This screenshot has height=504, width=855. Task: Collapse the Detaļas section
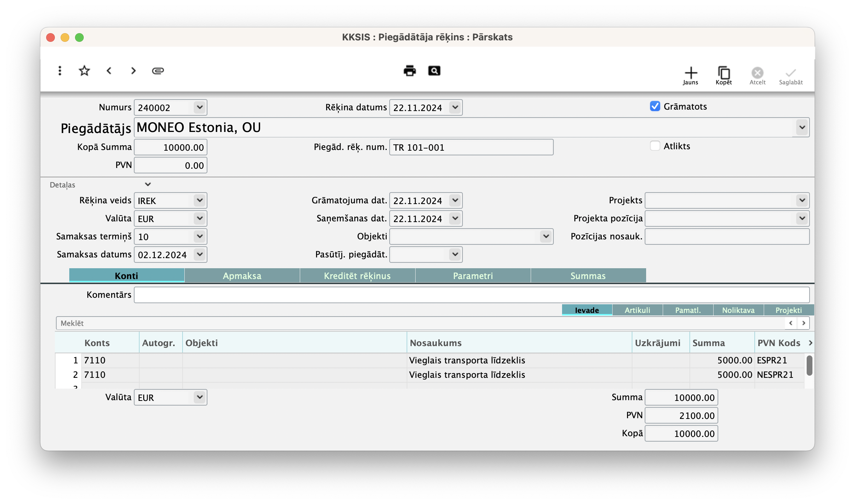[x=148, y=185]
